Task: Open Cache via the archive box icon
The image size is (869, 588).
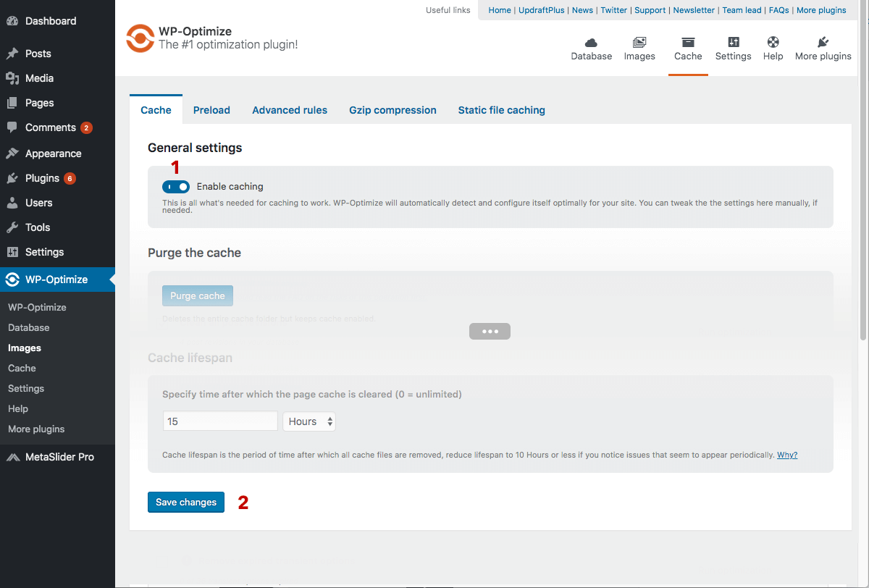Action: (x=688, y=43)
